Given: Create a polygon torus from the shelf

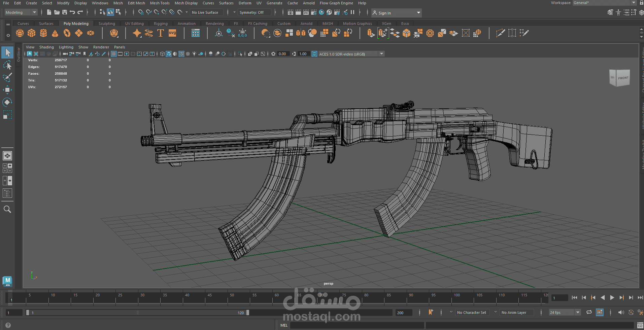Looking at the screenshot, I should (67, 33).
